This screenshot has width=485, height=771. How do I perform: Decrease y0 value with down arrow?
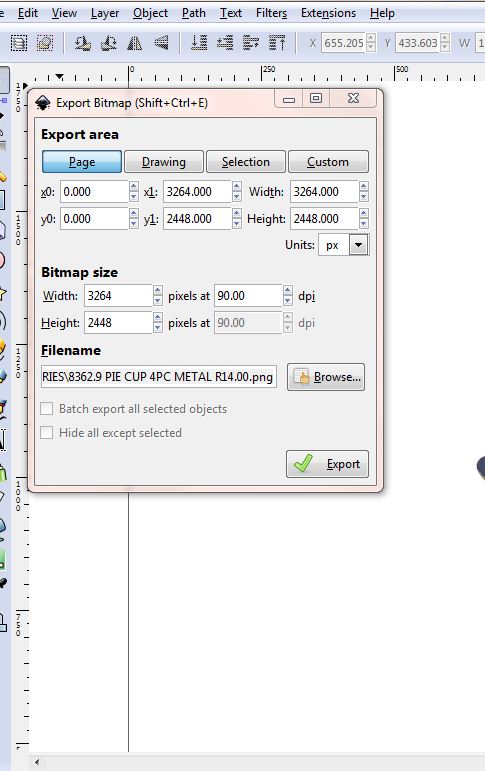[134, 224]
